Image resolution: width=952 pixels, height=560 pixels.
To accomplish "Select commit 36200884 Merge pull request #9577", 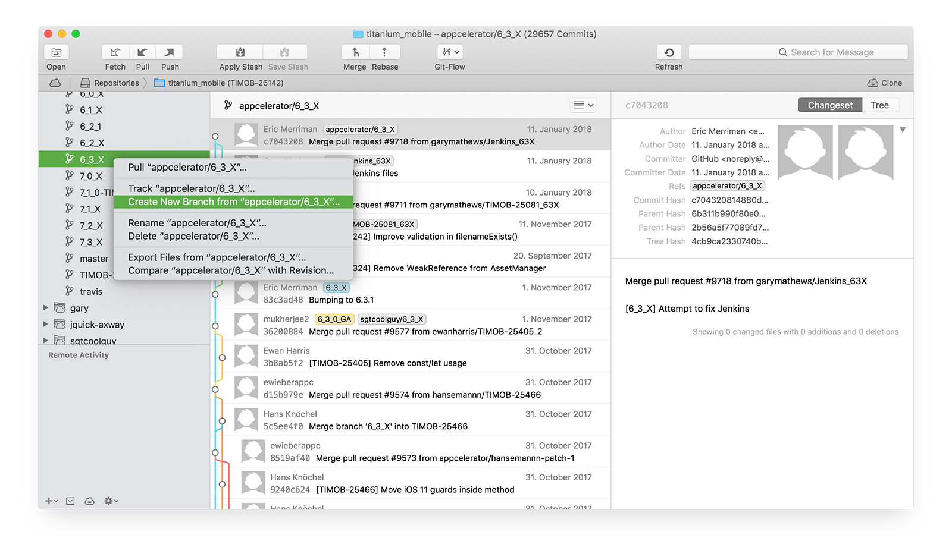I will point(411,325).
